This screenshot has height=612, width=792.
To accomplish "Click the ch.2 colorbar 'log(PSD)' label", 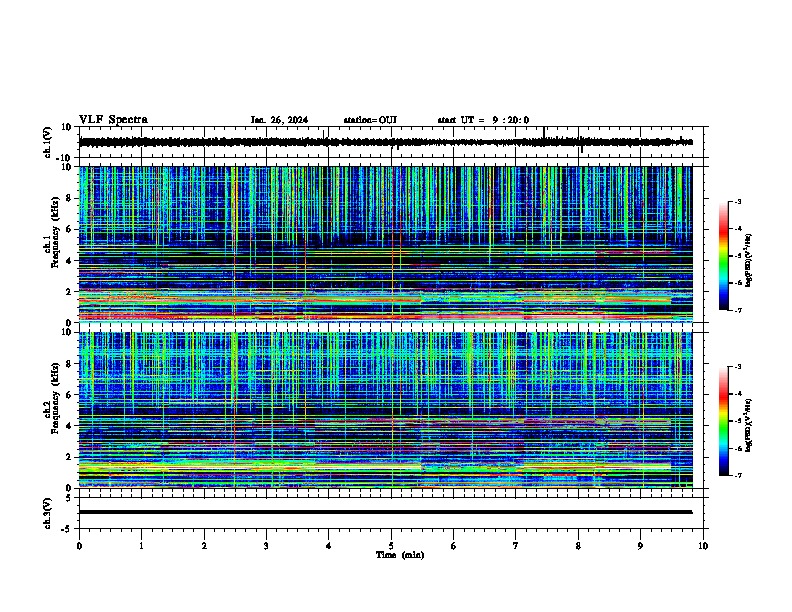I will click(x=748, y=425).
